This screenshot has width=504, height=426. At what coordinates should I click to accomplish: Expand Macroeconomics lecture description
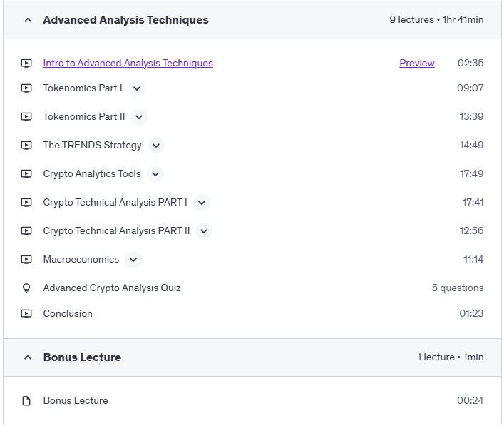[x=133, y=260]
